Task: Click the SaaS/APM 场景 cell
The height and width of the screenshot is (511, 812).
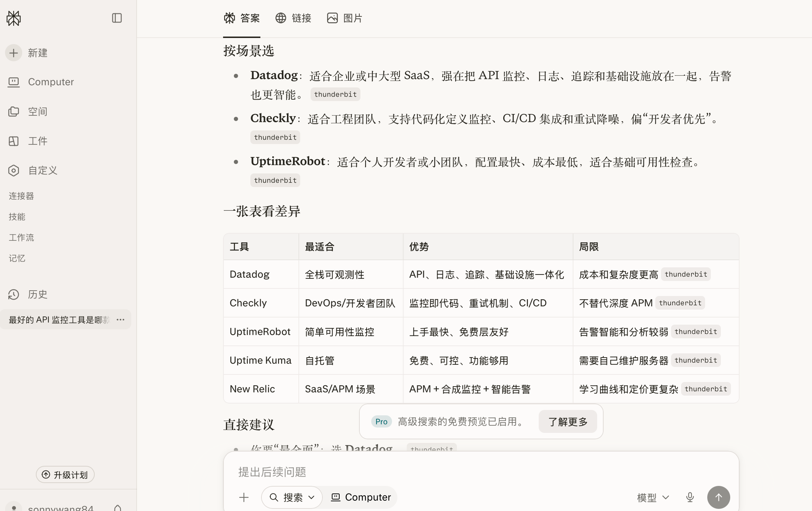Action: click(x=351, y=389)
